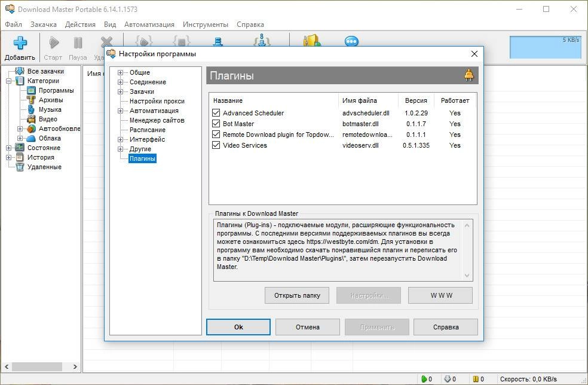Expand the Соединение settings node
Screen dimensions: 588x385
(x=120, y=82)
